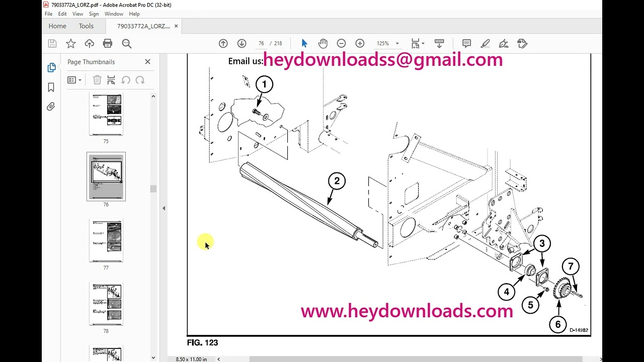This screenshot has height=362, width=644.
Task: Open the Find text magnifier tool
Action: (126, 44)
